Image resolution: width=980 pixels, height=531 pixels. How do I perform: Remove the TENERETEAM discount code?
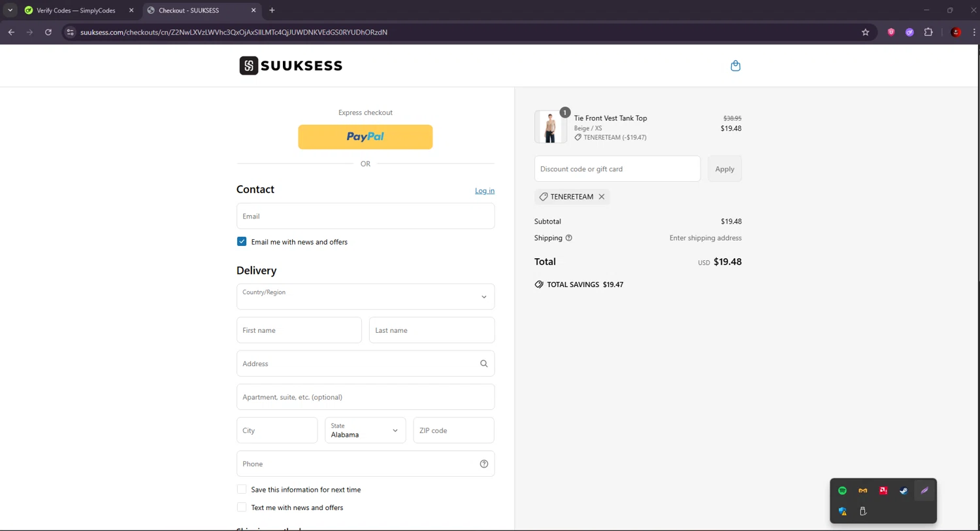[x=602, y=197]
